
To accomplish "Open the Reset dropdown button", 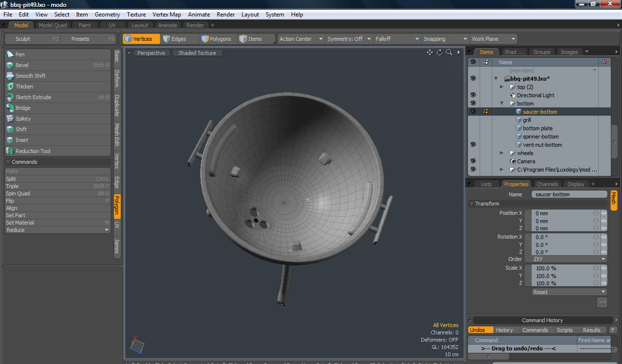I will (x=570, y=292).
